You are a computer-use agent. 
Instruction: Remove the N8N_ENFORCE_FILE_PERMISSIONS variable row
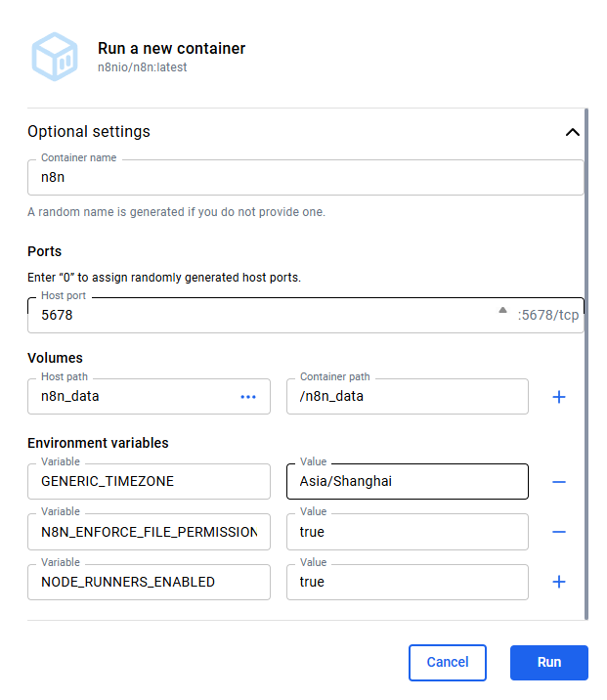(559, 532)
